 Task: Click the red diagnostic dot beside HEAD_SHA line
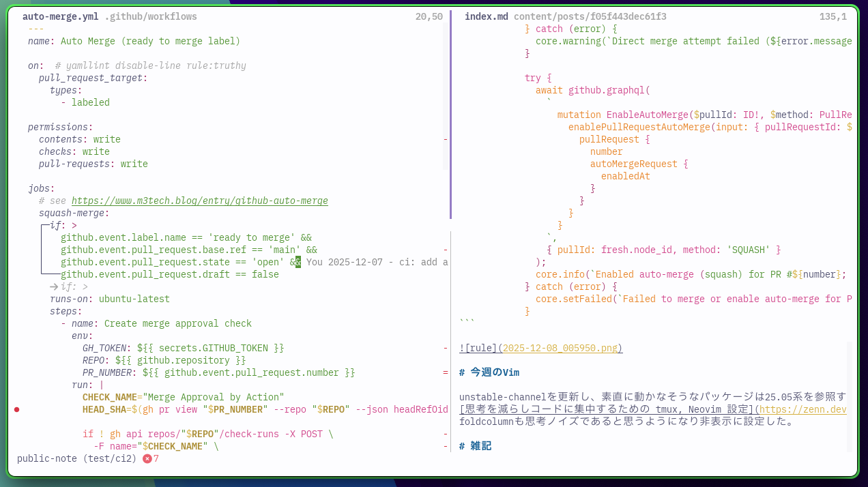pos(16,409)
